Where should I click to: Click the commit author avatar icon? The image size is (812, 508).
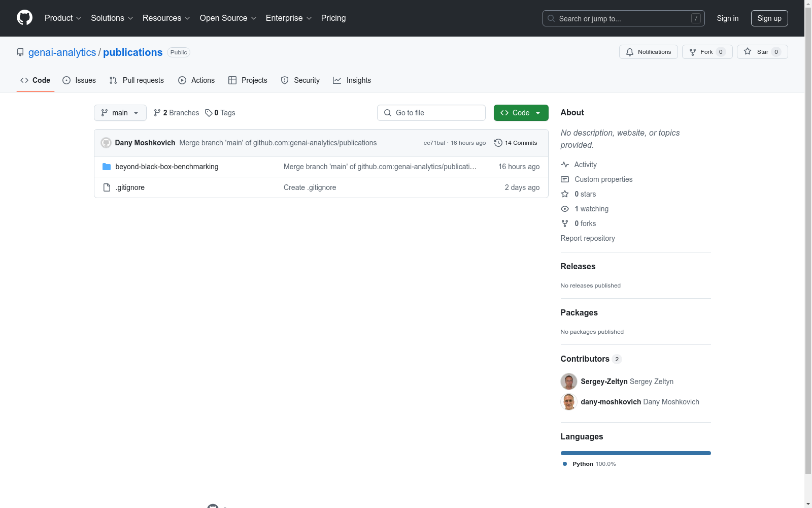point(106,143)
